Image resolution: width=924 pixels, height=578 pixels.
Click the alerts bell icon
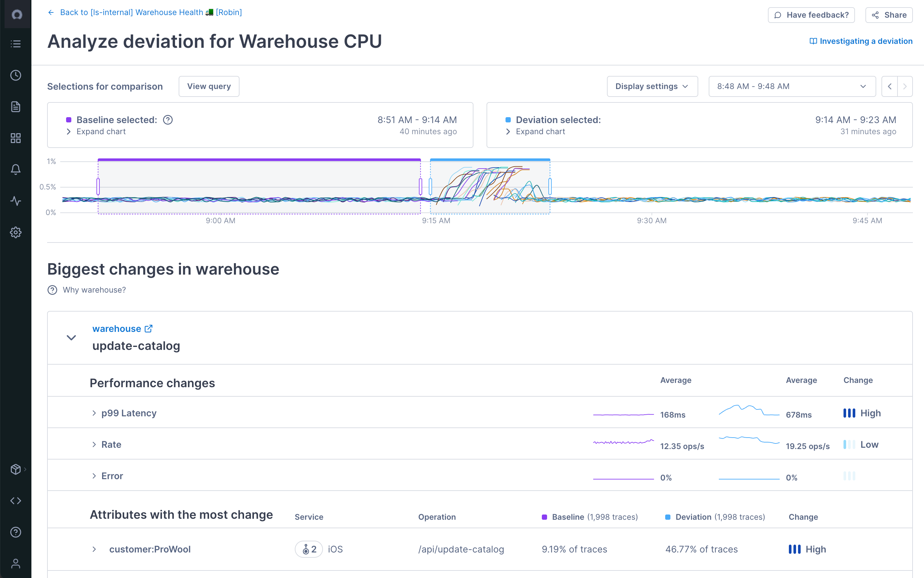[16, 169]
